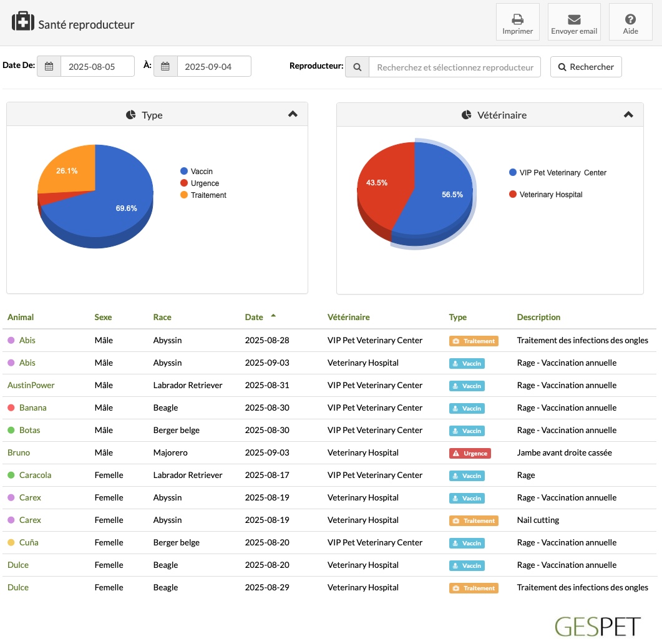Screen dimensions: 662x644
Task: Toggle Veterinary Hospital series in legend
Action: click(x=546, y=194)
